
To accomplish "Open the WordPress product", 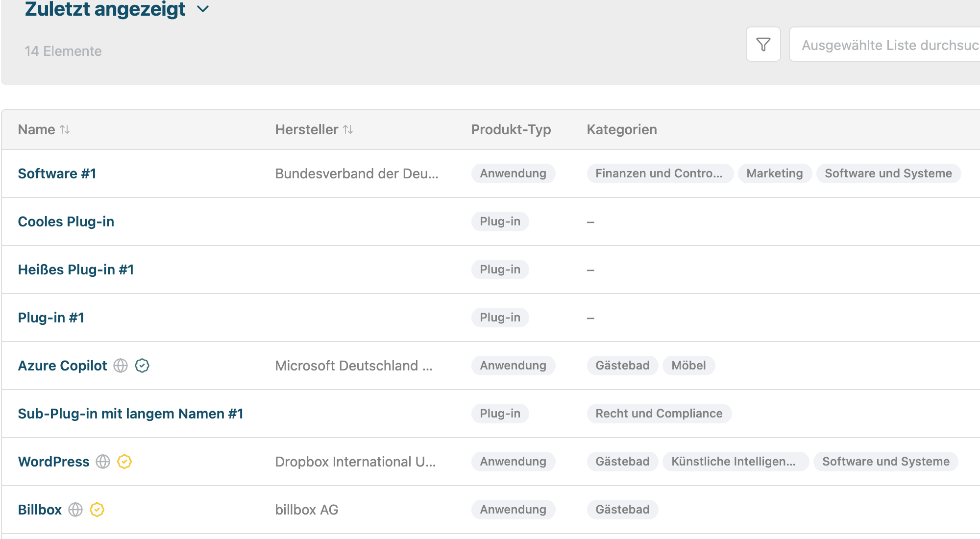I will coord(54,462).
